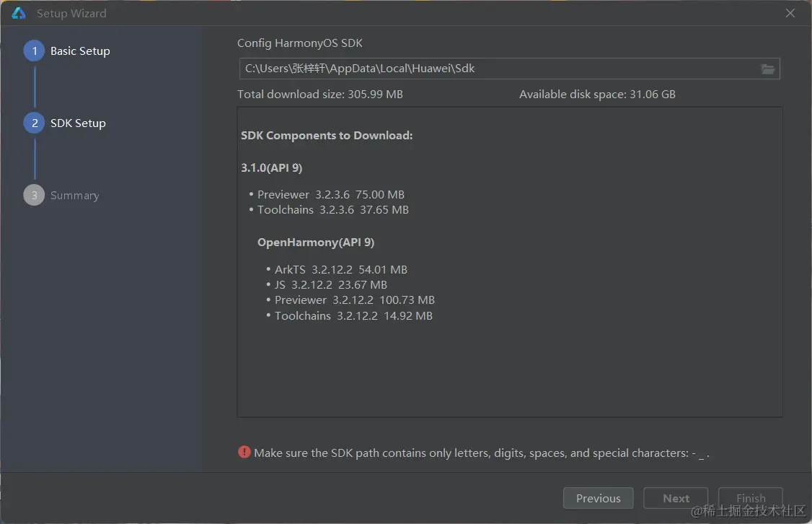Click the OpenHarmony(API 9) heading
The height and width of the screenshot is (524, 812).
pos(316,242)
